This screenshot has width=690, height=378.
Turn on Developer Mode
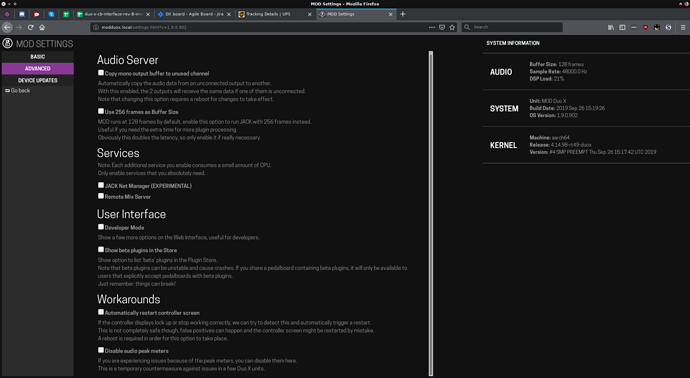pos(101,227)
